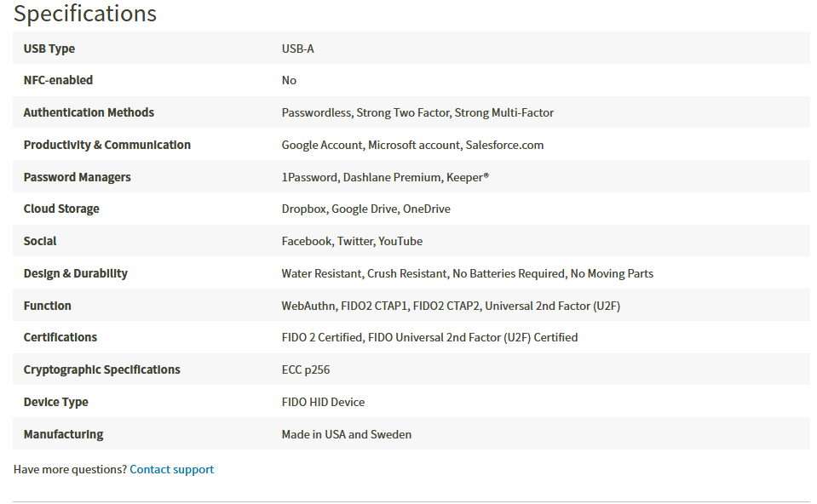Select the Productivity & Communication label
This screenshot has width=817, height=504.
[x=106, y=145]
